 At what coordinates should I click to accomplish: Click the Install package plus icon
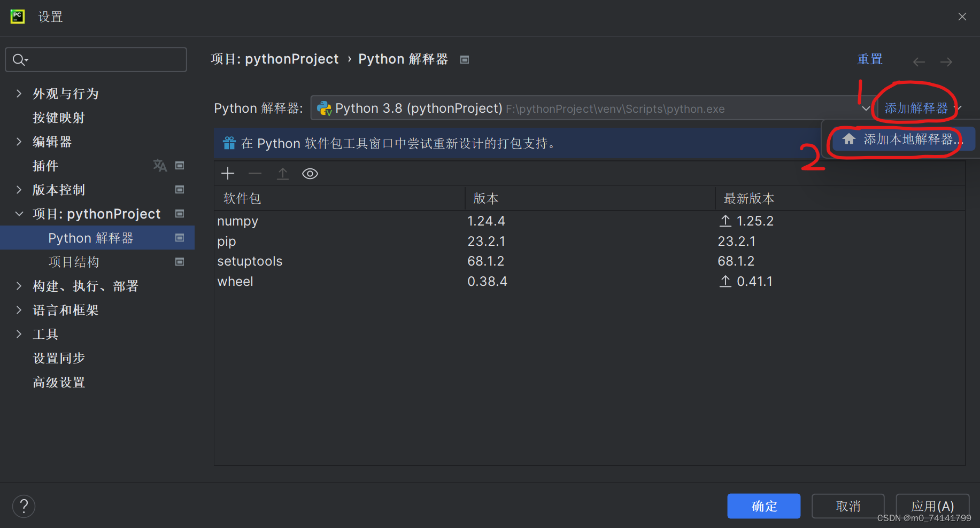coord(228,173)
